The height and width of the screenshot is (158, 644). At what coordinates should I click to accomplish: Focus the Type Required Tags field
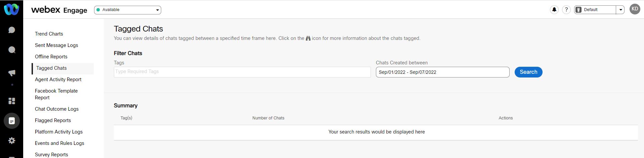click(x=242, y=72)
